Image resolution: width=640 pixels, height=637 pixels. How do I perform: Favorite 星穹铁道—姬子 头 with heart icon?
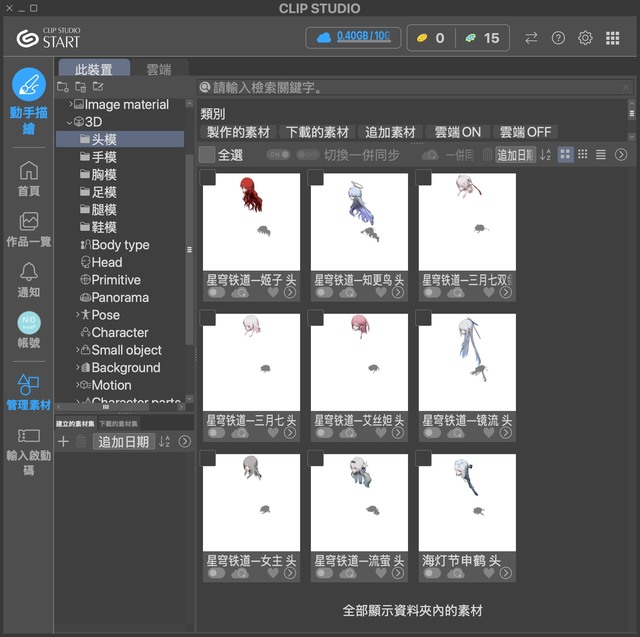[x=273, y=292]
